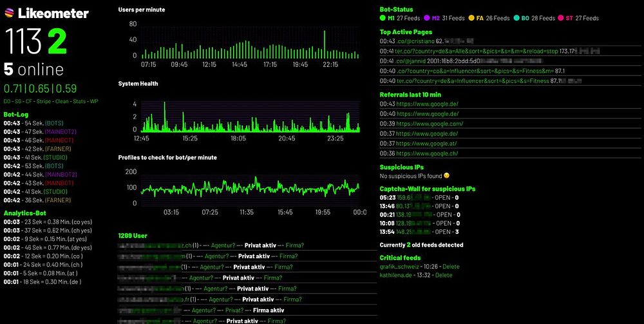This screenshot has width=644, height=324.
Task: Open captcha IP starting 128.19
Action: 414,224
